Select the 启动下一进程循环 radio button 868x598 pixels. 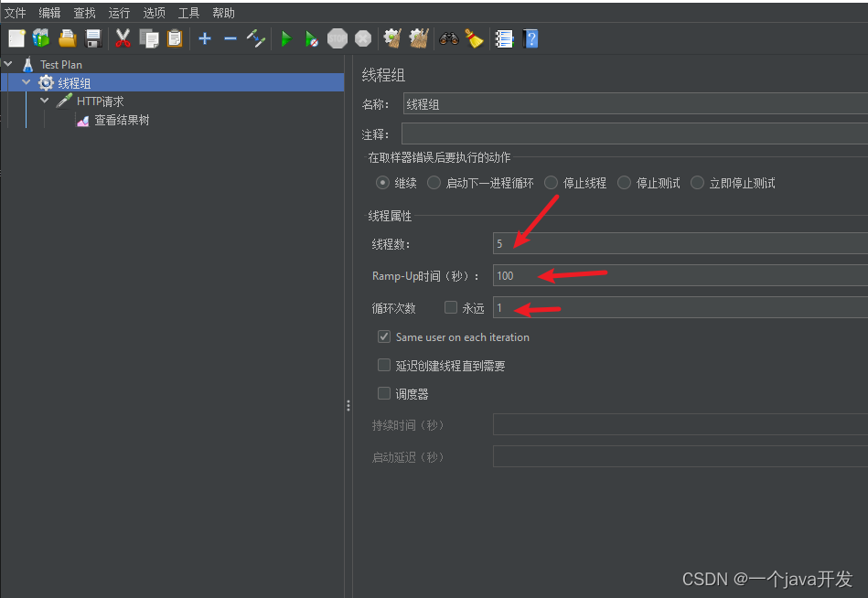(434, 183)
